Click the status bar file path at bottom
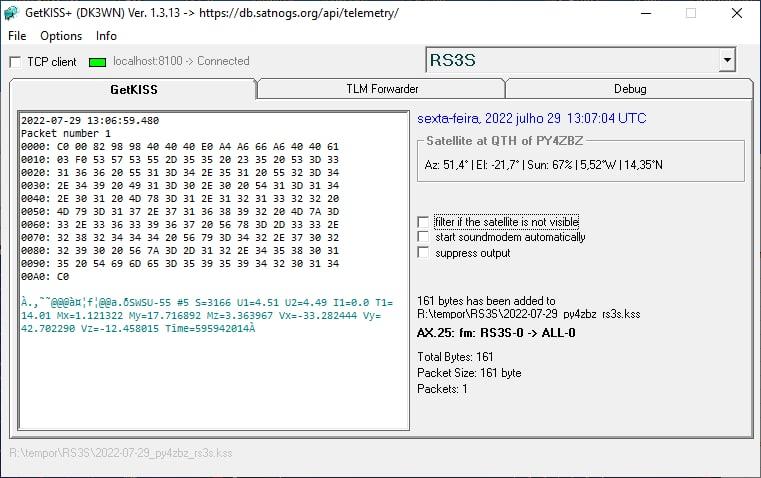The image size is (761, 478). tap(121, 453)
